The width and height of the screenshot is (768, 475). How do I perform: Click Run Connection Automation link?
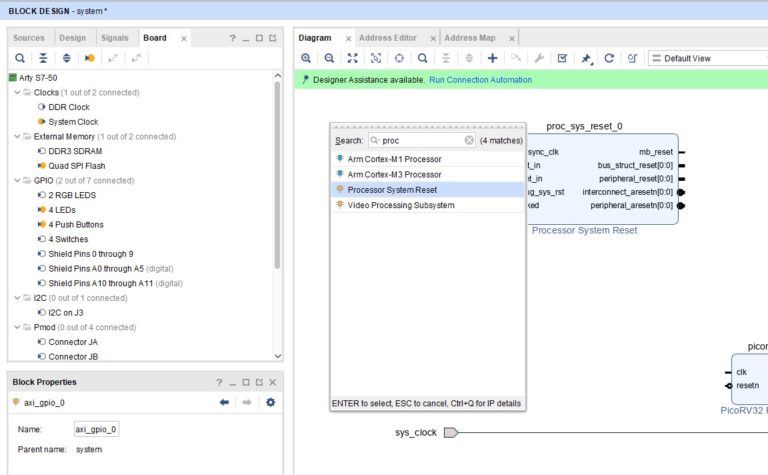tap(480, 79)
